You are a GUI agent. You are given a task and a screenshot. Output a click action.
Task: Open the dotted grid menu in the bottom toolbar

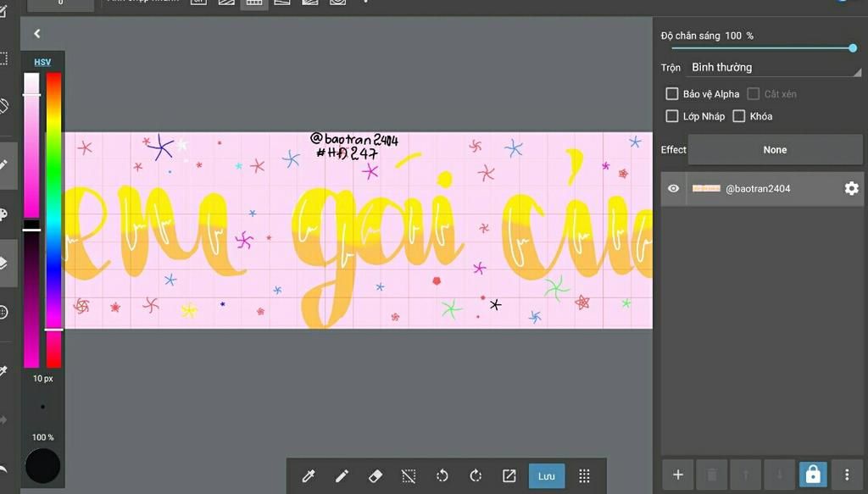coord(584,475)
